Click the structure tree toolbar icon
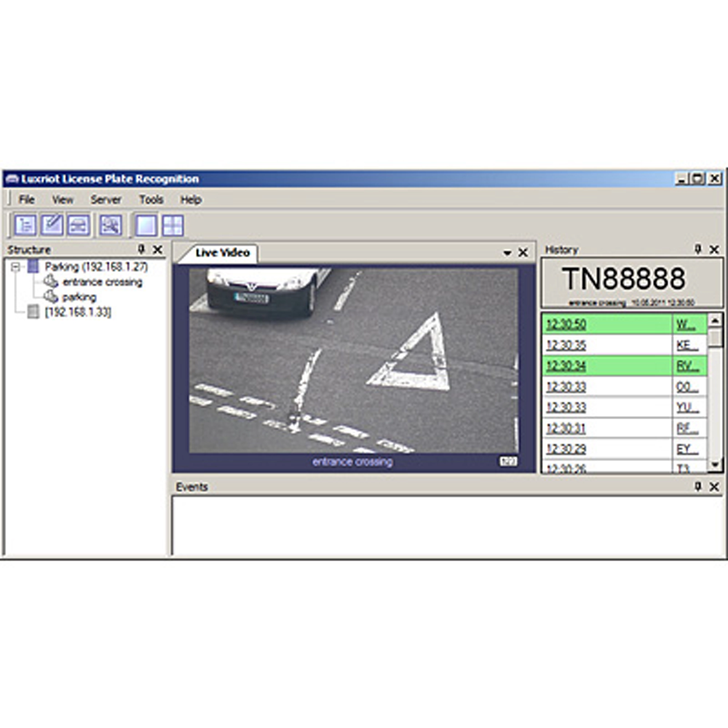Viewport: 728px width, 728px height. (x=25, y=225)
